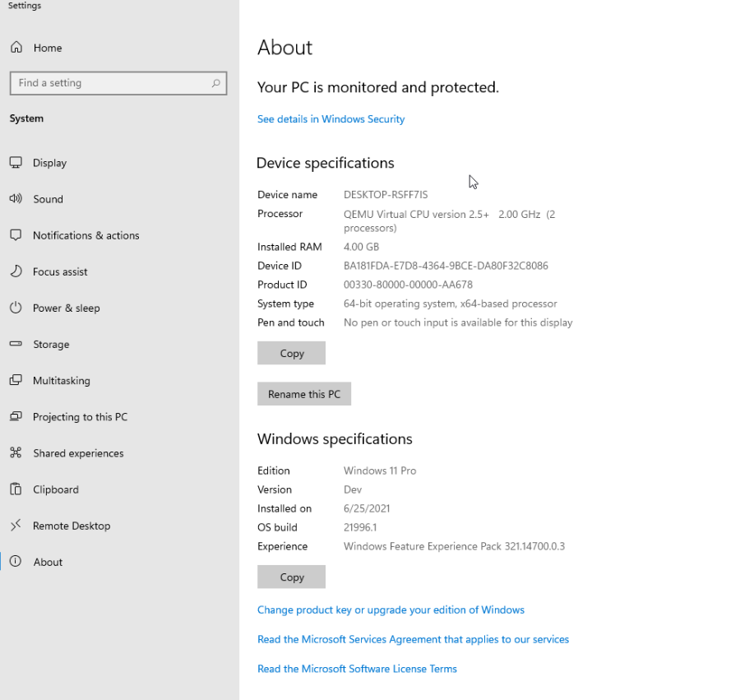Open Projecting to this PC icon
This screenshot has height=700, width=754.
(15, 416)
